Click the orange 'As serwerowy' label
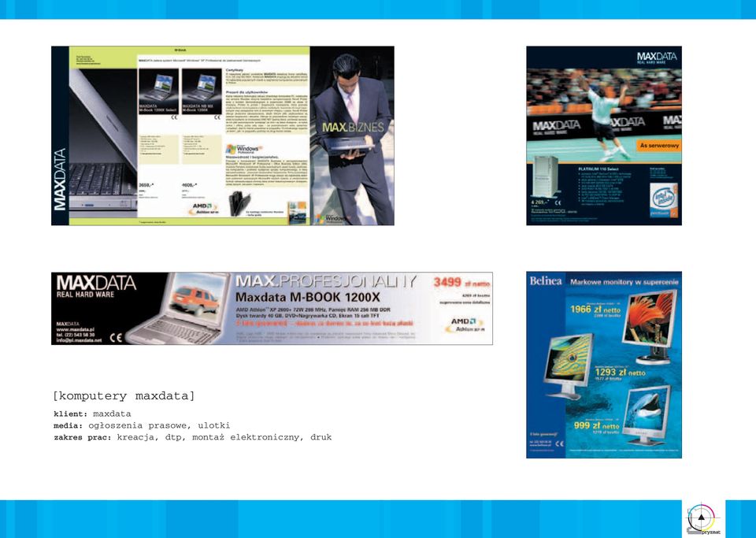 coord(659,145)
